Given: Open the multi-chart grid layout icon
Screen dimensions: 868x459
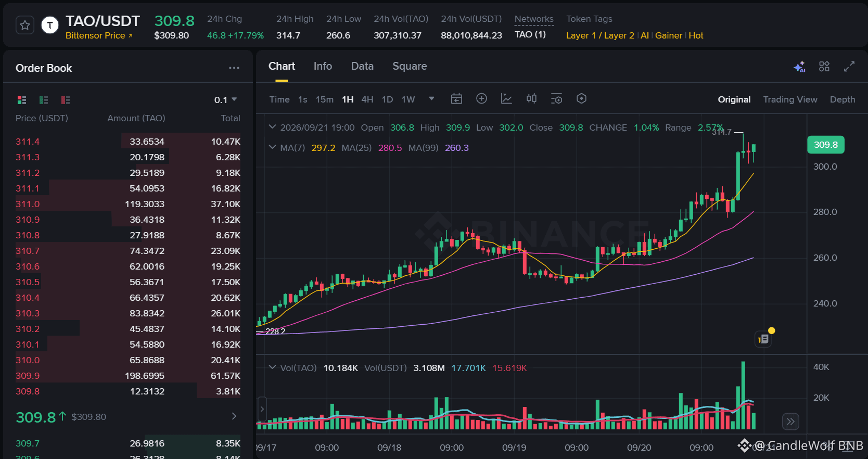Looking at the screenshot, I should pyautogui.click(x=824, y=67).
